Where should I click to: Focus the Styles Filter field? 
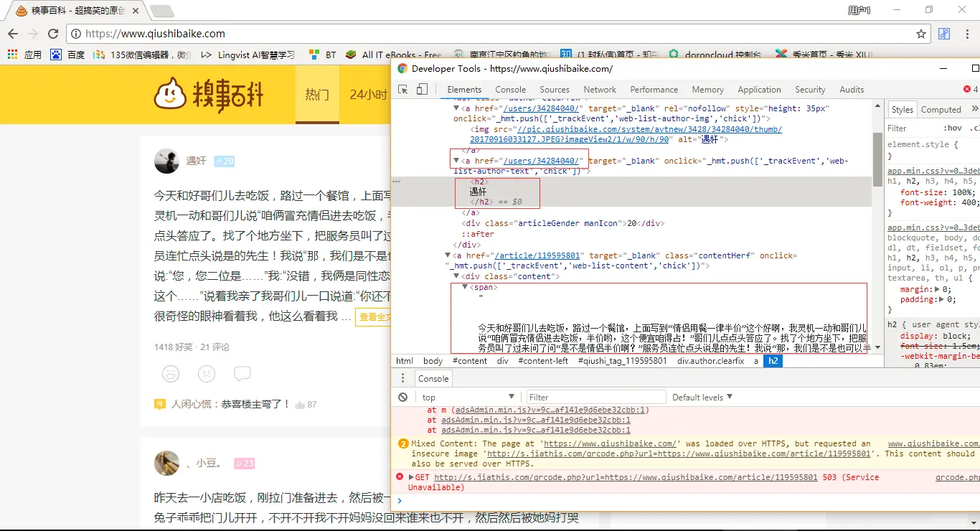click(913, 128)
